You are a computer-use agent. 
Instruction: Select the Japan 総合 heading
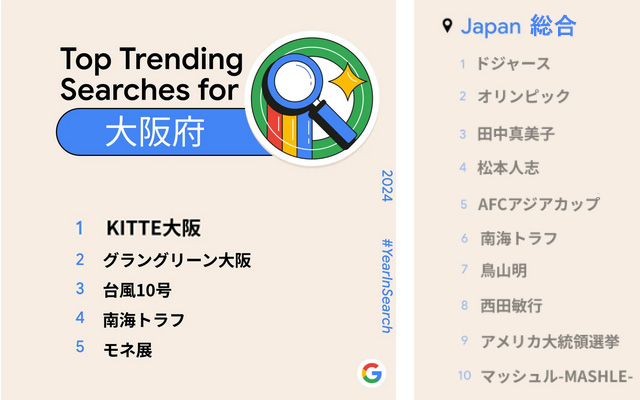click(518, 26)
